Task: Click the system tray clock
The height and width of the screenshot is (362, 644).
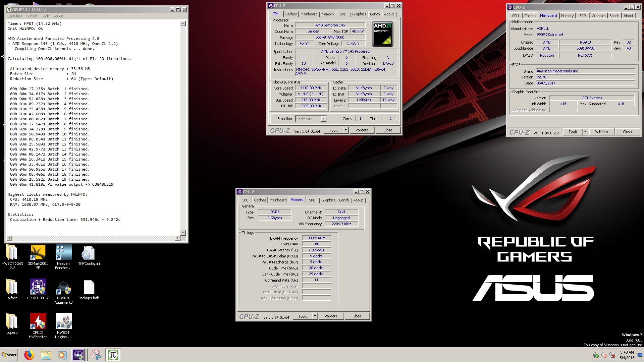Action: tap(627, 355)
